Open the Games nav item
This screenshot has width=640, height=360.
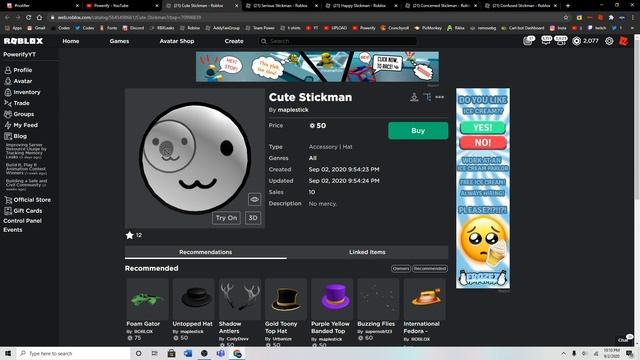pyautogui.click(x=119, y=41)
